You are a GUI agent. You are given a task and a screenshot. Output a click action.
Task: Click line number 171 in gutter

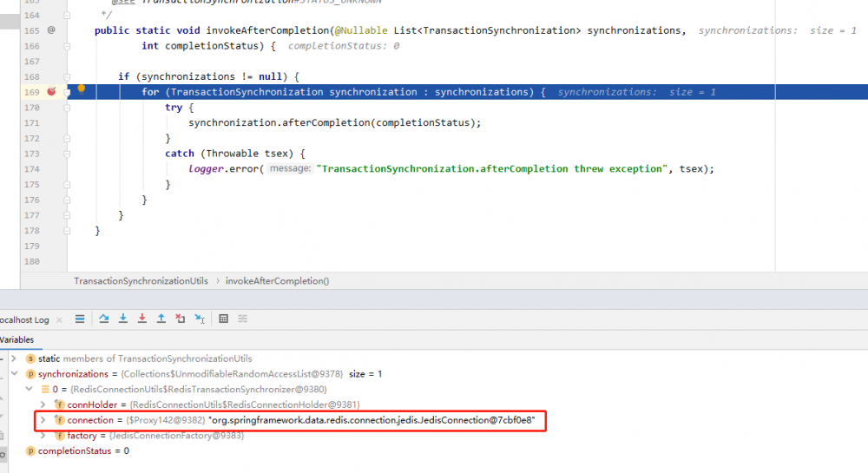(31, 123)
